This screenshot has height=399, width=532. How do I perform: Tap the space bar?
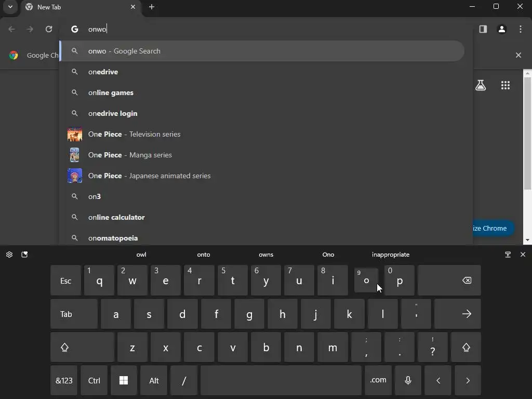(281, 380)
